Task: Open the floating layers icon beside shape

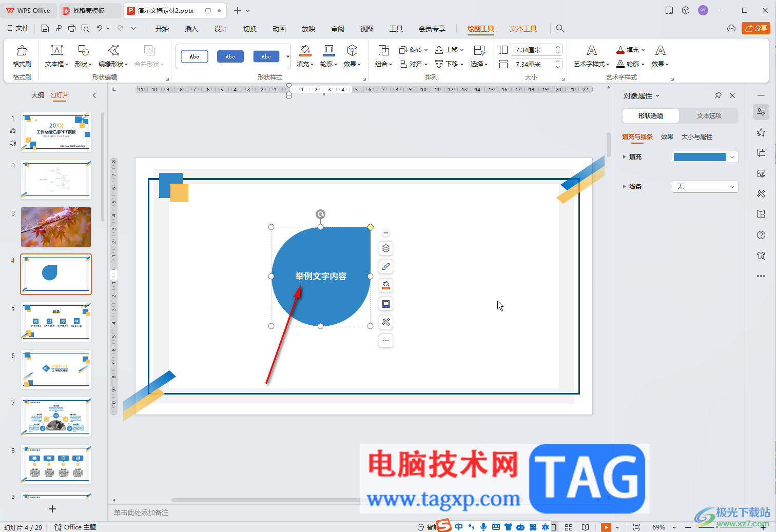Action: click(x=386, y=248)
